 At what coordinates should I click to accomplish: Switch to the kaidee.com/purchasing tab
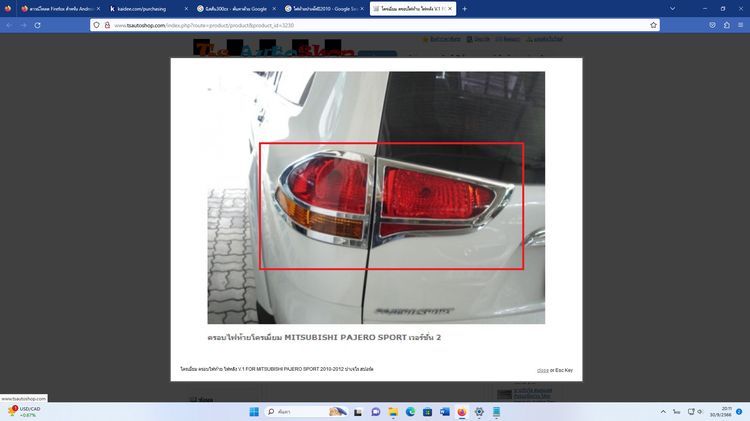[x=147, y=9]
